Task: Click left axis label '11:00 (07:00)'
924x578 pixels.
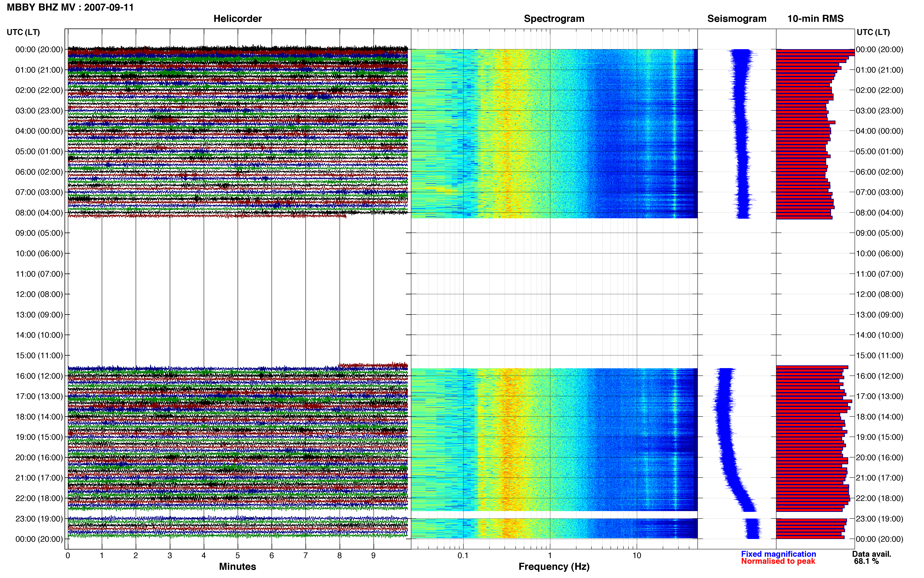Action: point(39,274)
